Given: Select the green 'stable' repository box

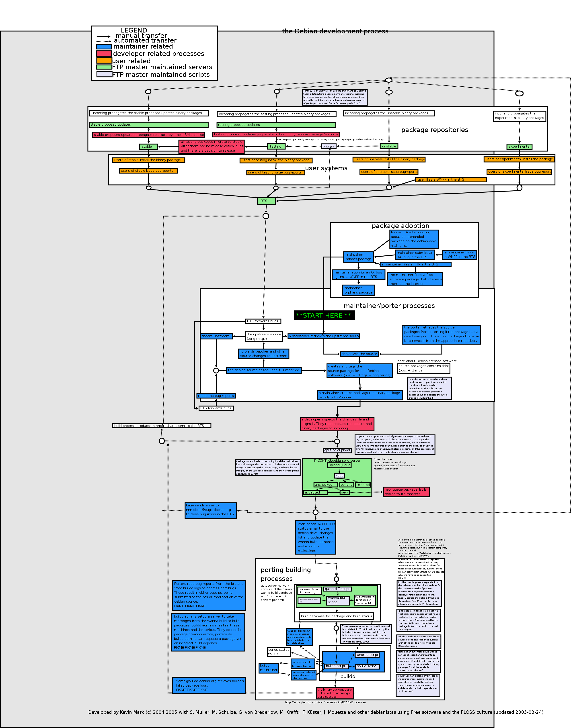Looking at the screenshot, I should click(148, 147).
